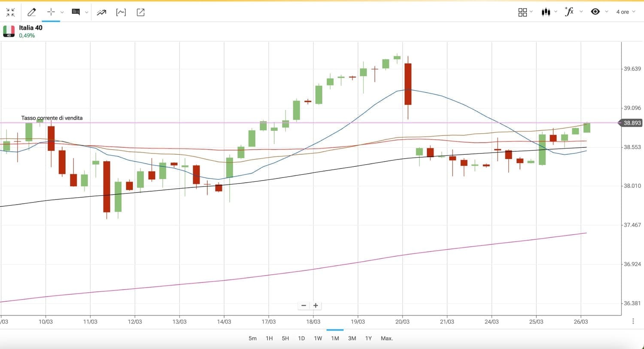Activate the crosshair cursor tool

[51, 12]
